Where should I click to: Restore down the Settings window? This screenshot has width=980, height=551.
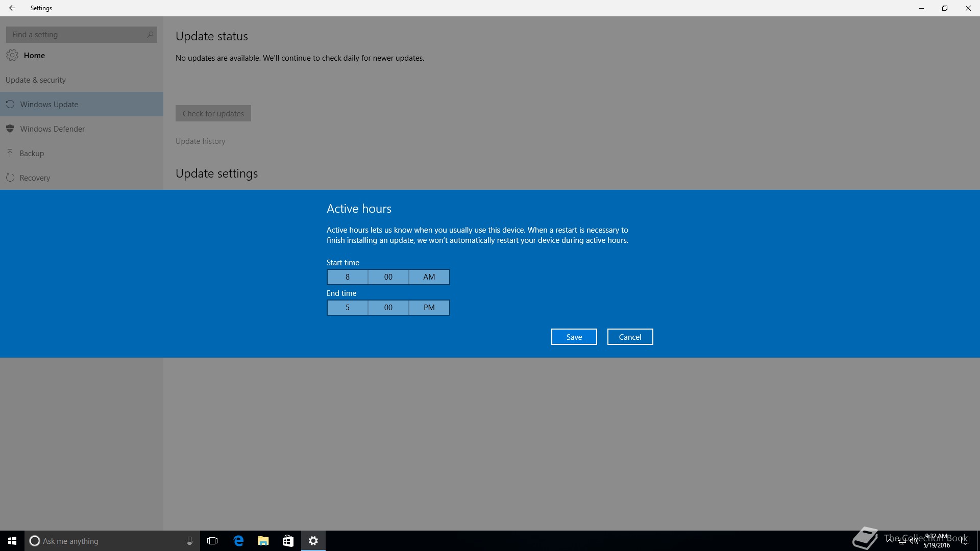(945, 8)
